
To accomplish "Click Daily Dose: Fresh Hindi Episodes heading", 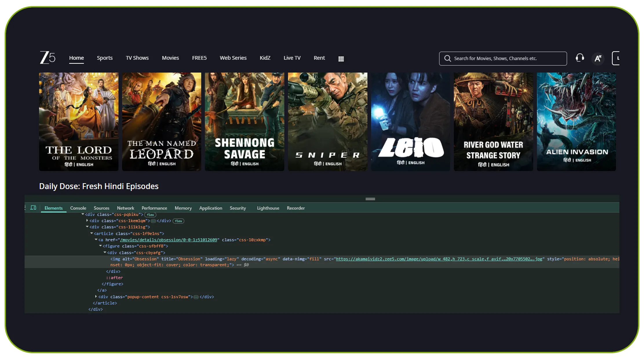I will (x=99, y=186).
